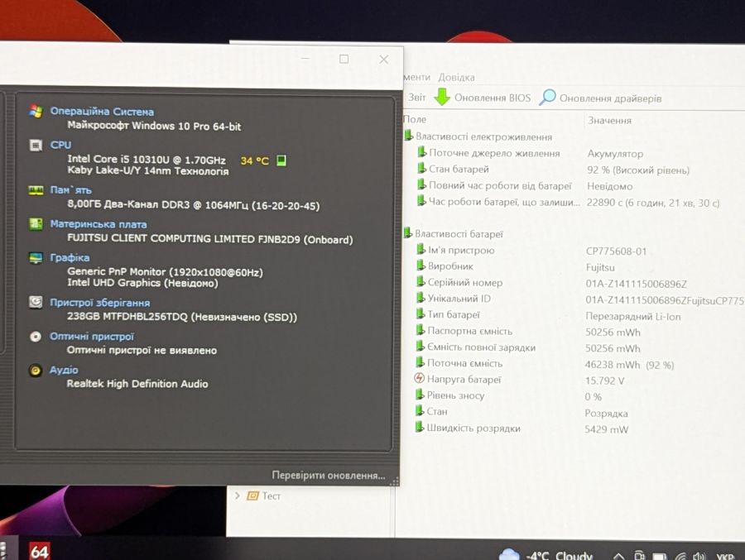Image resolution: width=745 pixels, height=560 pixels.
Task: Click the Wi-Fi icon in system tray
Action: [x=680, y=556]
